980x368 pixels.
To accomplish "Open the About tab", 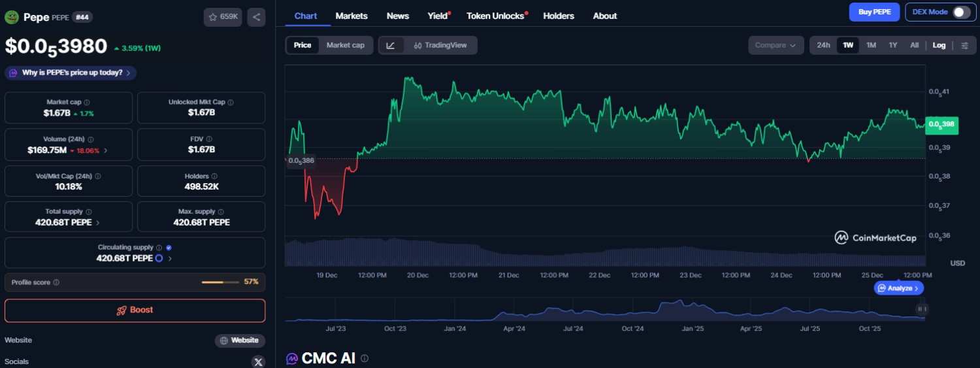I will tap(605, 16).
